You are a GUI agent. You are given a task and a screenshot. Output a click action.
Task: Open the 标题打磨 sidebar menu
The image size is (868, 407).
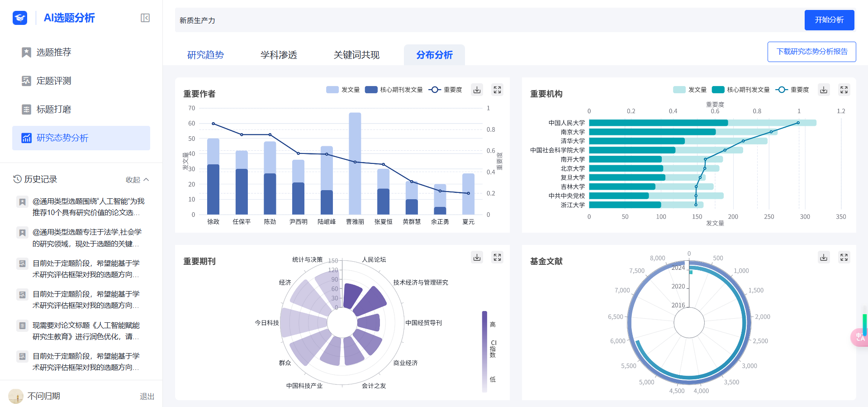pyautogui.click(x=54, y=110)
